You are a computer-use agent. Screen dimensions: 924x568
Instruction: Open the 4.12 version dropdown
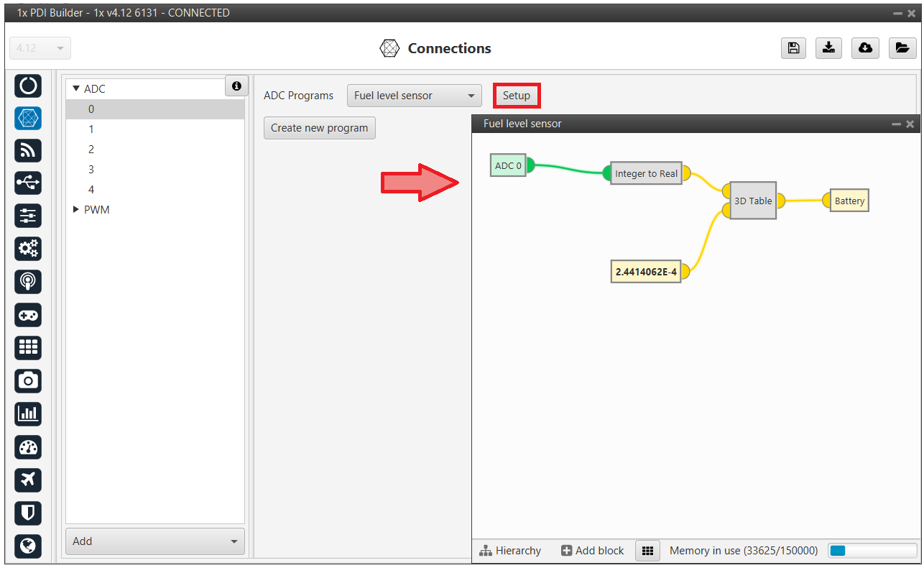coord(40,48)
